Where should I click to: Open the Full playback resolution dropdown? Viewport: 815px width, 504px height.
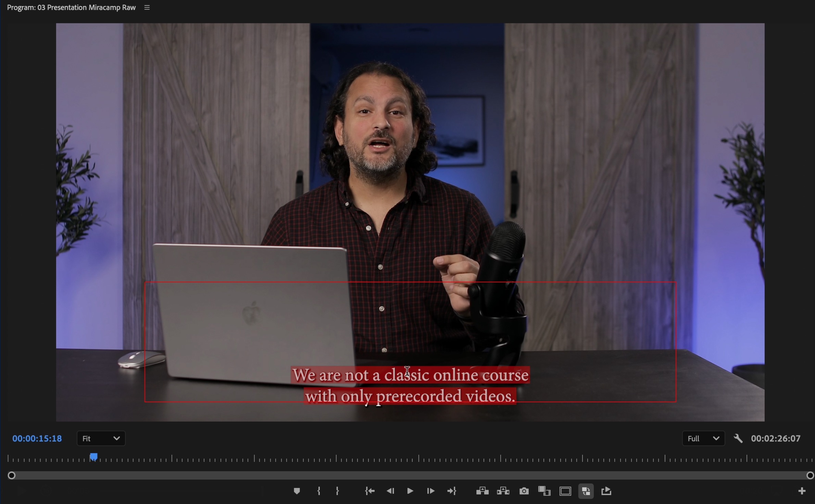(x=703, y=439)
